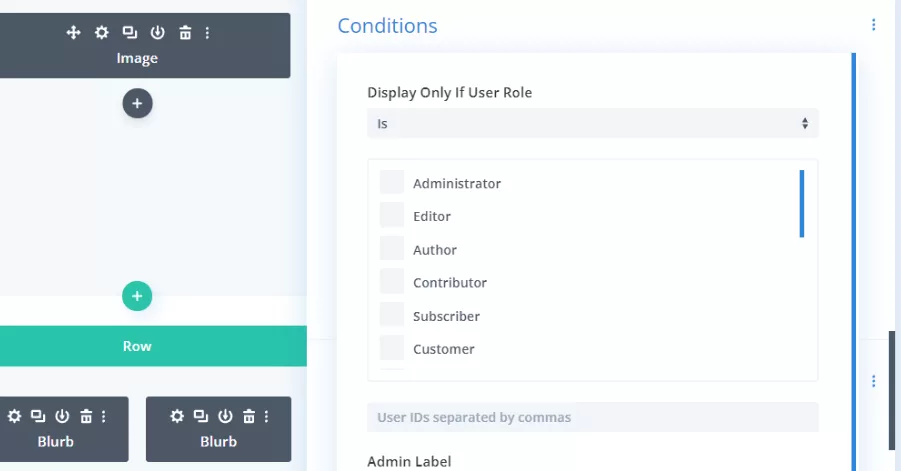Image resolution: width=901 pixels, height=471 pixels.
Task: Open more options on left Blurb module
Action: 104,416
